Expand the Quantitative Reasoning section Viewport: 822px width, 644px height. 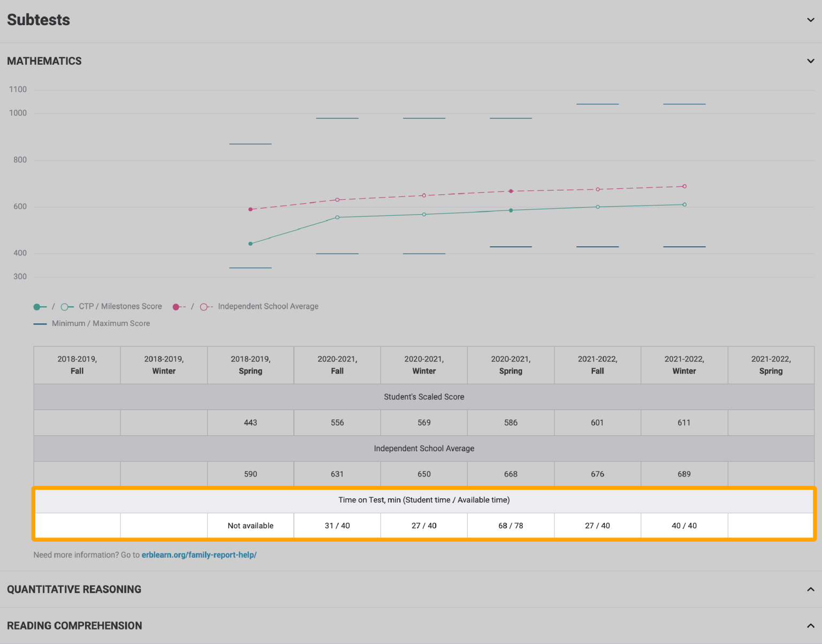810,588
